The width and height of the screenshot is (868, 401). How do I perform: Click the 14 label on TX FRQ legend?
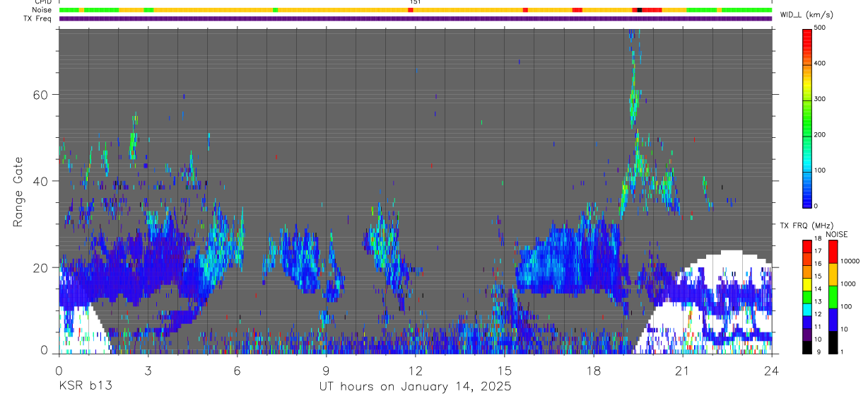click(x=818, y=290)
